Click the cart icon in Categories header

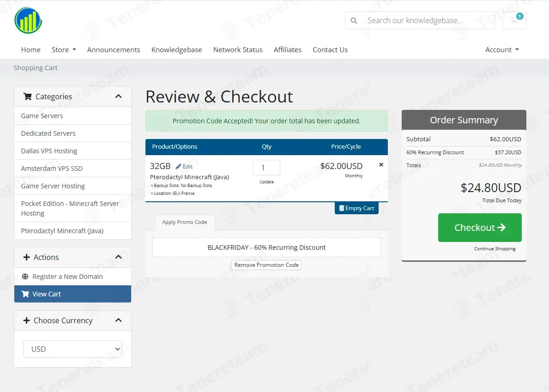point(27,96)
